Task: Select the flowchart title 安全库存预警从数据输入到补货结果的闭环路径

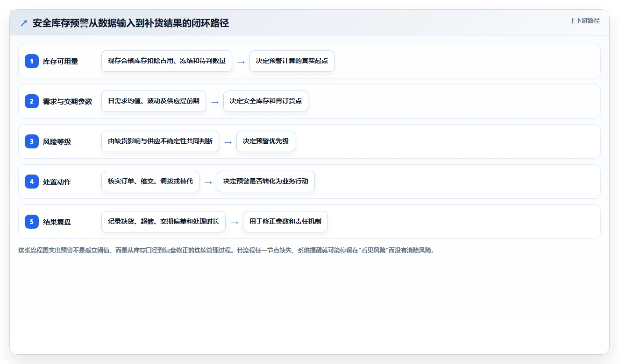Action: click(131, 23)
